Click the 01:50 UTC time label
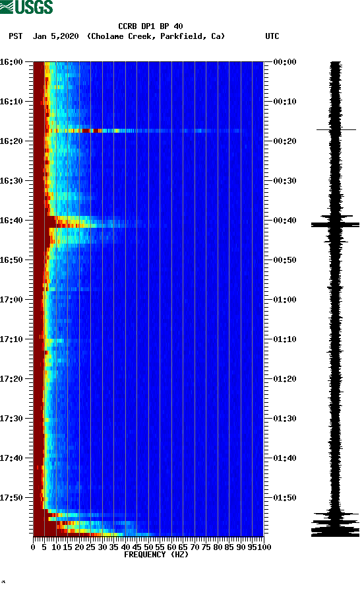Screen dimensions: 364x589 [285, 498]
